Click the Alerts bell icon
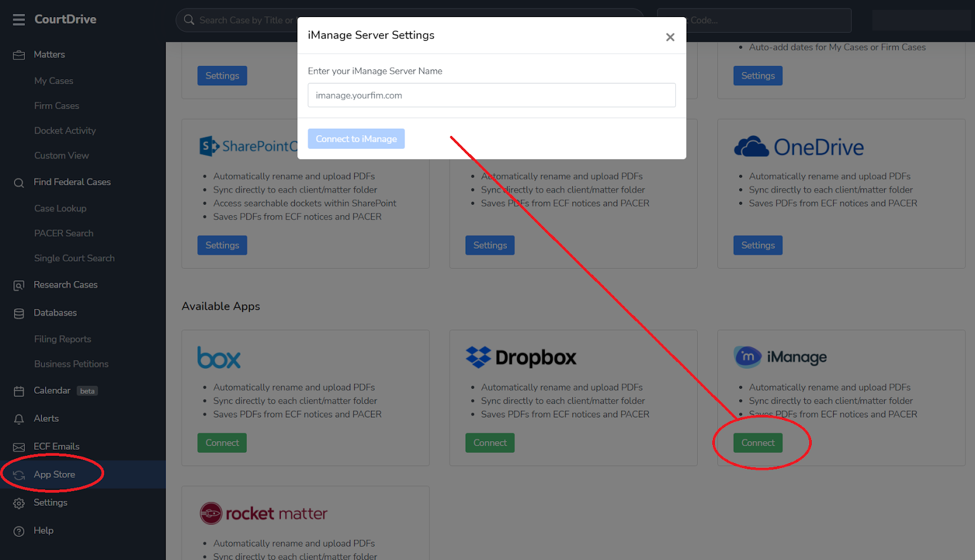The image size is (975, 560). coord(19,419)
